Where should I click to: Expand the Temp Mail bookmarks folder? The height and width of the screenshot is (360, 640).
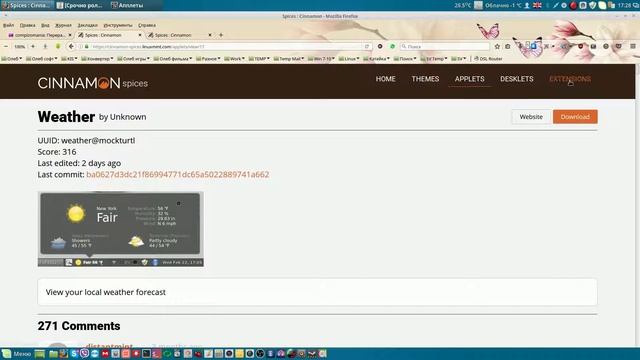[x=289, y=59]
